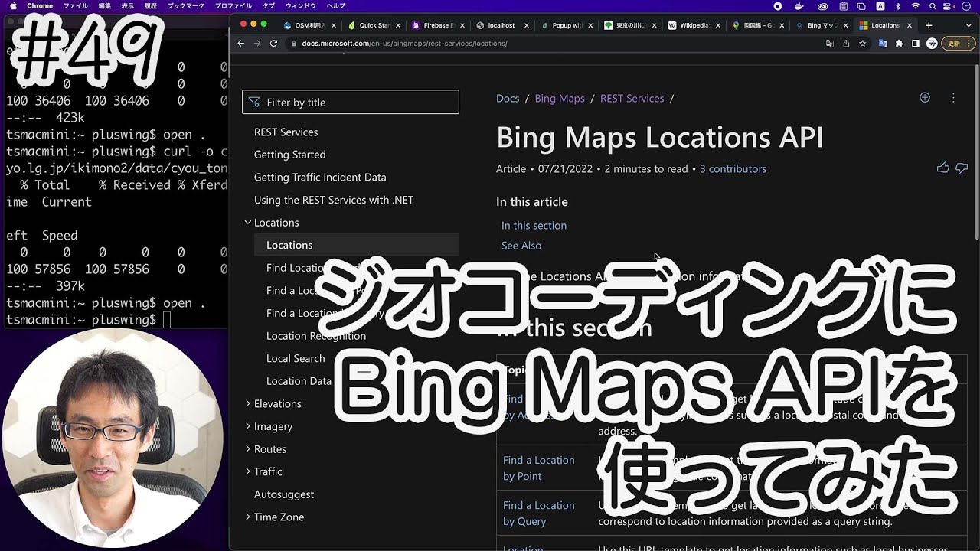Open Spotlight search in the menu bar
The width and height of the screenshot is (980, 551).
pos(931,5)
